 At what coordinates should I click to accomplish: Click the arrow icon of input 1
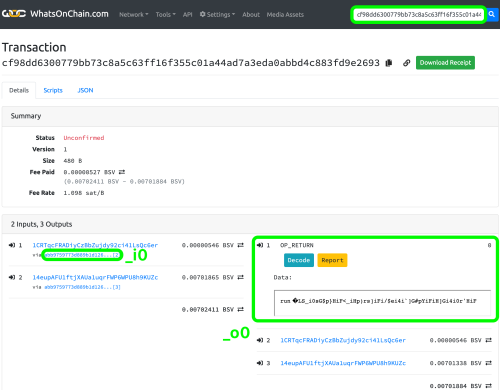[12, 245]
